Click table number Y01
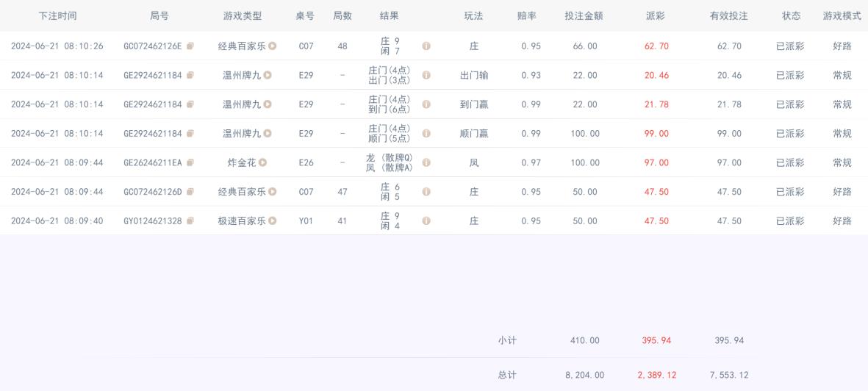Screen dimensions: 868x391 click(x=306, y=220)
